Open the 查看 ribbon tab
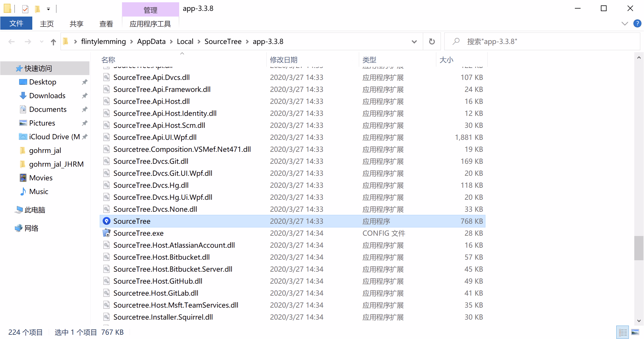This screenshot has width=644, height=339. pos(106,24)
